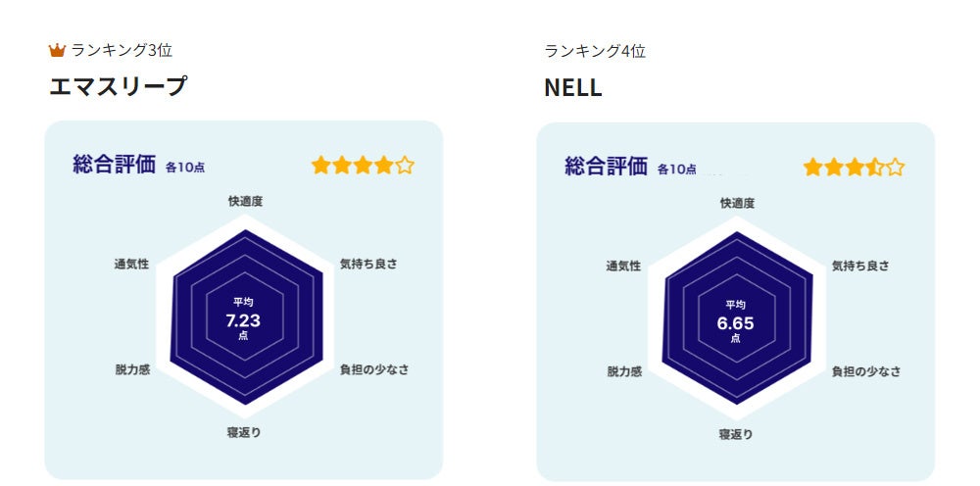Image resolution: width=980 pixels, height=486 pixels.
Task: Click the empty fifth star on エマスリープ card
Action: (x=405, y=166)
